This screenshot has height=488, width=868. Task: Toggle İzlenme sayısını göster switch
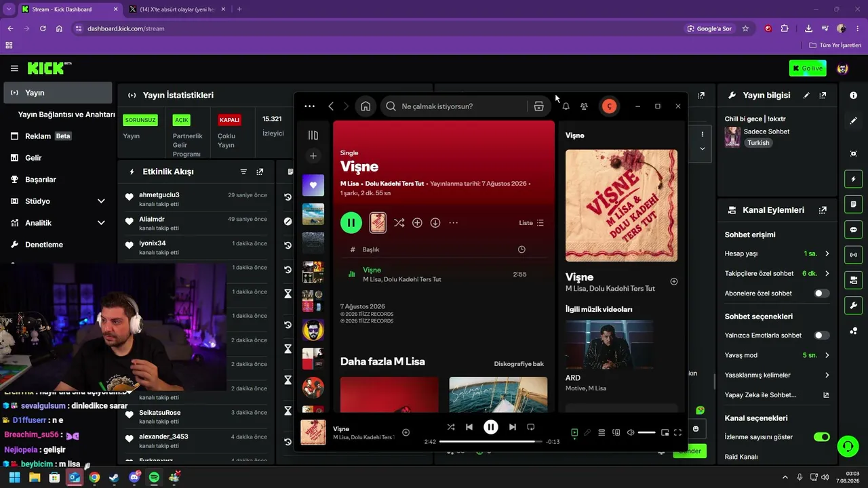click(x=821, y=437)
